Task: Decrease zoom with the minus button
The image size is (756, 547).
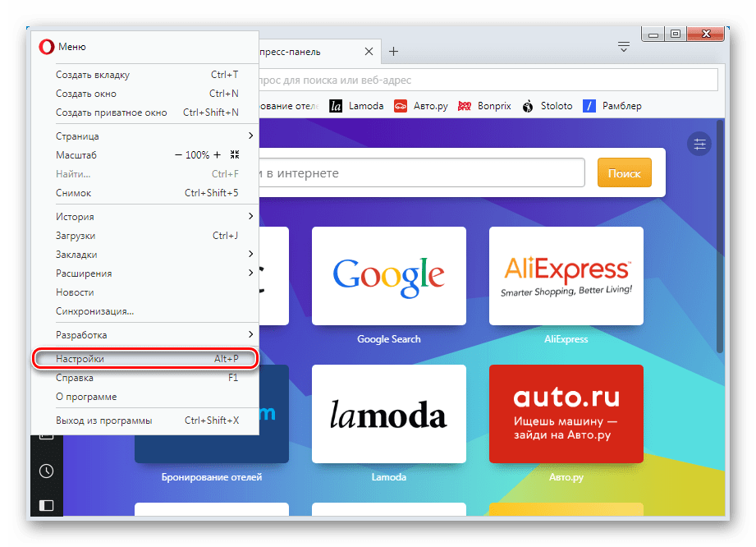Action: [178, 155]
